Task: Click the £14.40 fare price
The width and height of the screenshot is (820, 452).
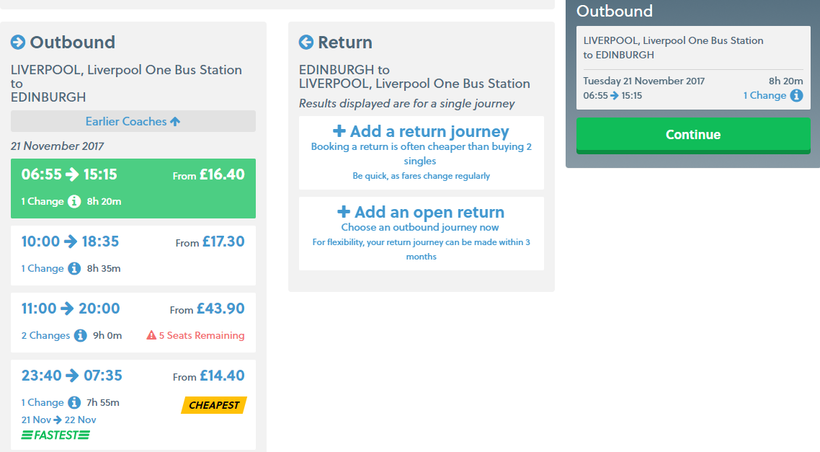Action: click(223, 377)
